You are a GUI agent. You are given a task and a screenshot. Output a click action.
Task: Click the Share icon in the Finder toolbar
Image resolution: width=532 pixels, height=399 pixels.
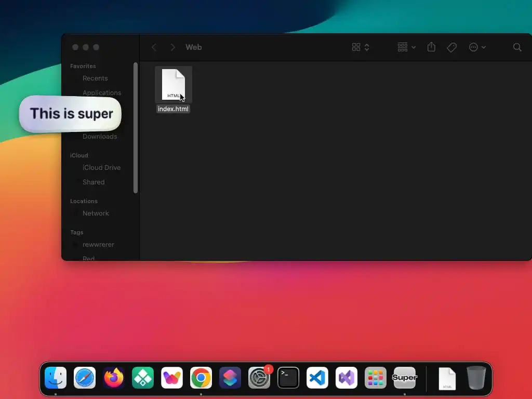tap(431, 47)
